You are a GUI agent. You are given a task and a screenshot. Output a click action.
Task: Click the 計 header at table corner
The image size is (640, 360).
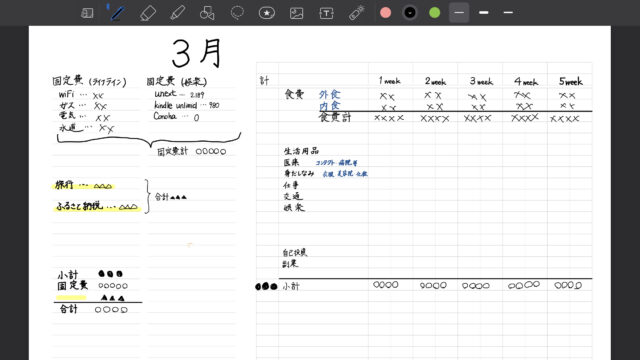click(x=264, y=81)
